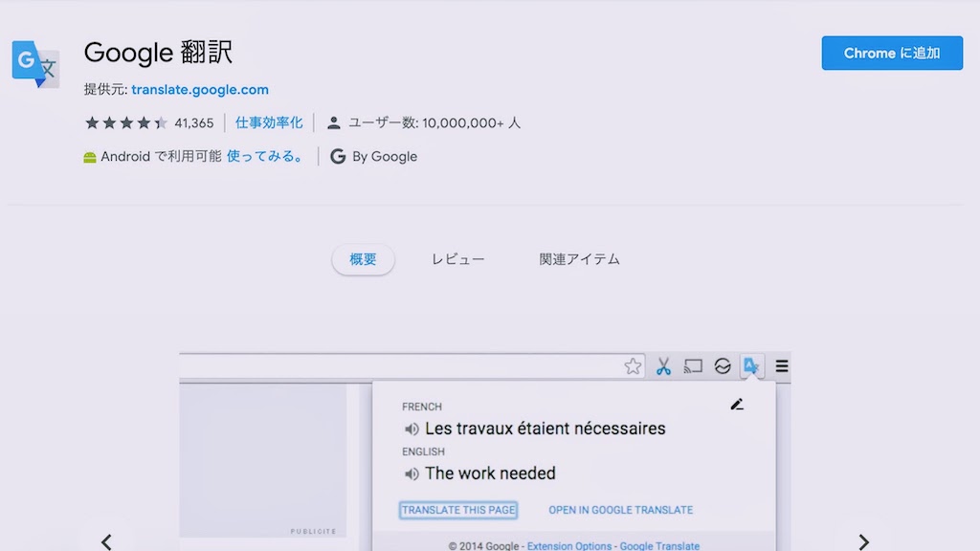Go to next screenshot with right arrow
Viewport: 980px width, 551px height.
tap(864, 541)
